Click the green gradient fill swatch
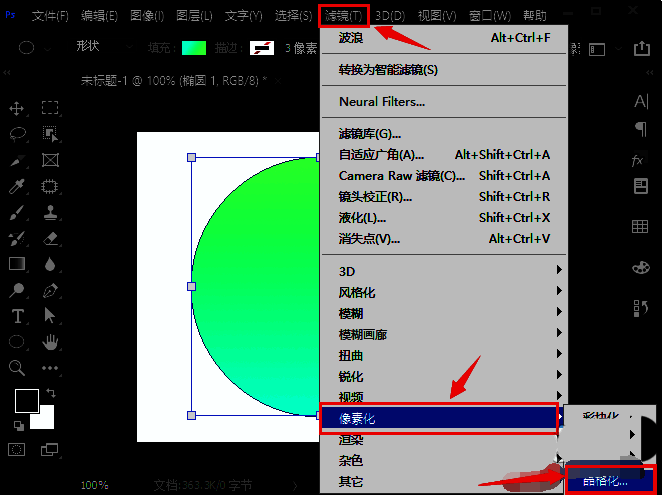The width and height of the screenshot is (662, 495). [192, 47]
